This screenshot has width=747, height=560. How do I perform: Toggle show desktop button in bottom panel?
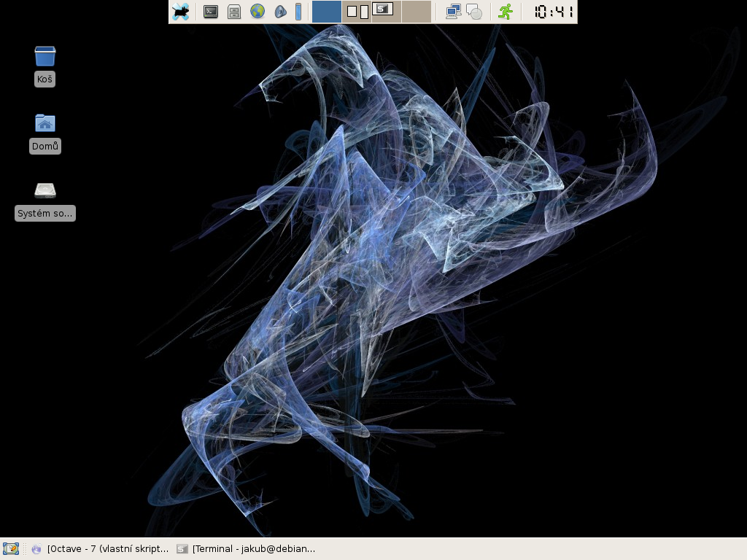pos(10,549)
